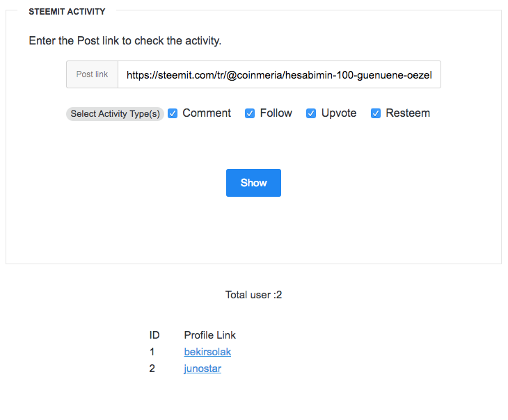
Task: Click the 'Enter the Post link' instruction text
Action: (125, 41)
